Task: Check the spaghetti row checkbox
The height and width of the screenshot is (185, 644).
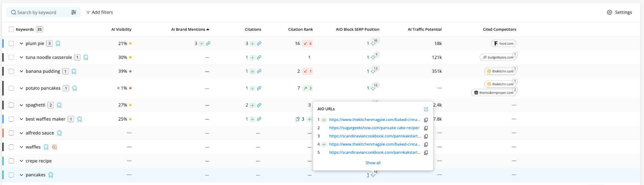Action: click(x=11, y=105)
